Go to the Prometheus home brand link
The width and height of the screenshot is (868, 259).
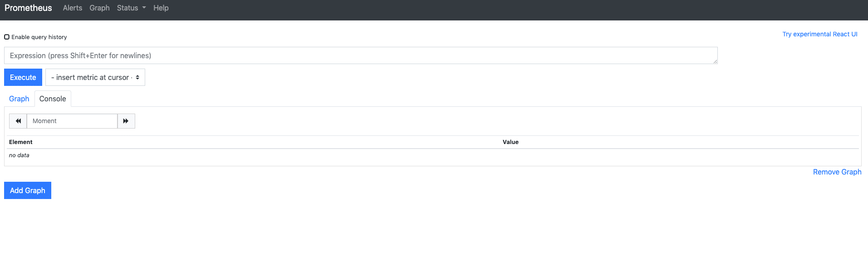click(x=28, y=8)
